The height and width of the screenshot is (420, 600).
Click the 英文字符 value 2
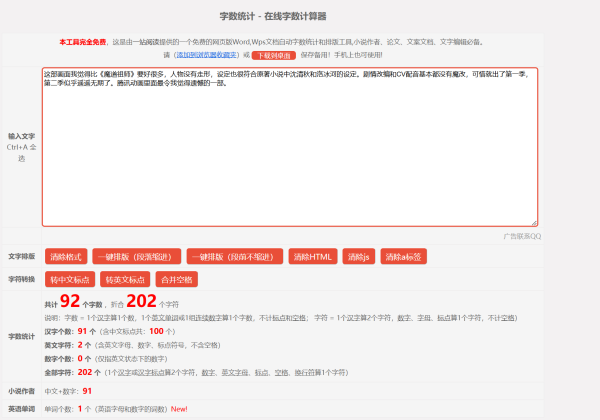point(80,345)
